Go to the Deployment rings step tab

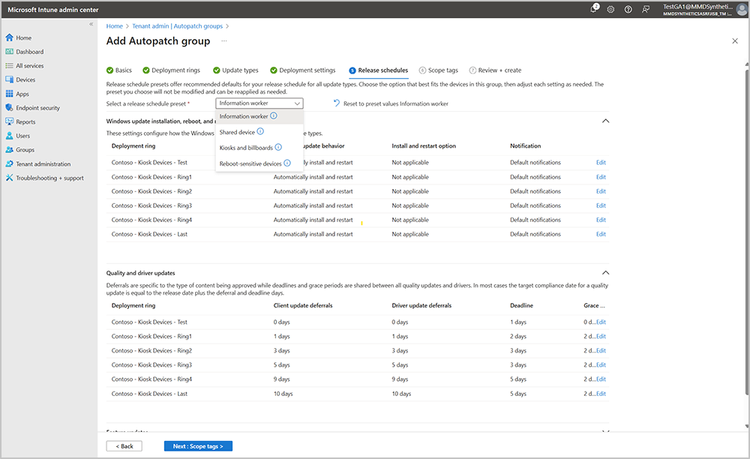click(171, 70)
